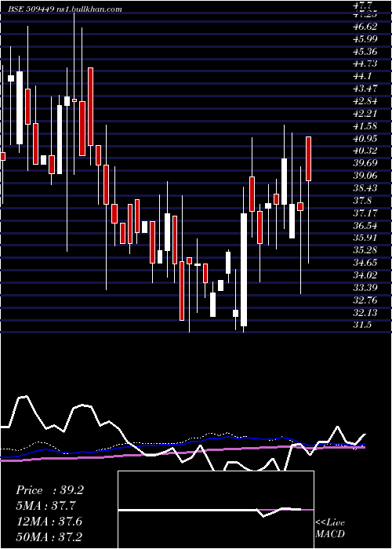392x549 pixels.
Task: Click the 37.17 price axis label
Action: pyautogui.click(x=365, y=213)
